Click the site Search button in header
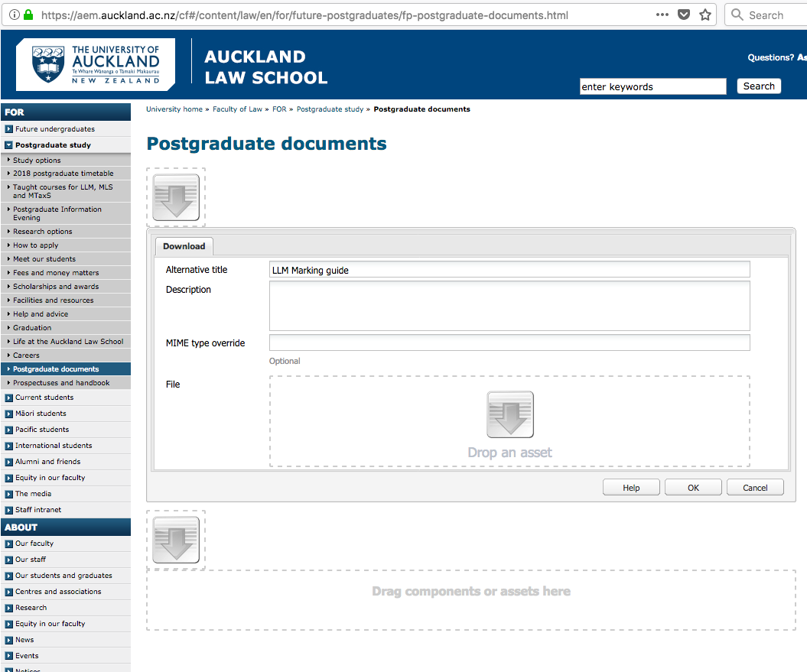 [759, 86]
